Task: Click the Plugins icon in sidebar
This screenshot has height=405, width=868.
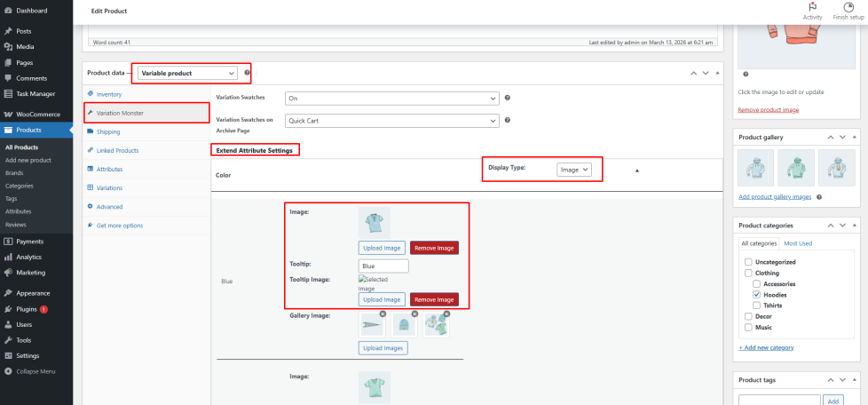Action: (8, 309)
